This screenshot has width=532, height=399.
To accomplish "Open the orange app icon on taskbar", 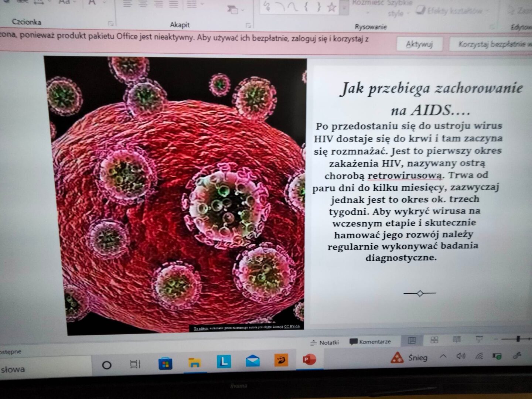I will click(281, 360).
